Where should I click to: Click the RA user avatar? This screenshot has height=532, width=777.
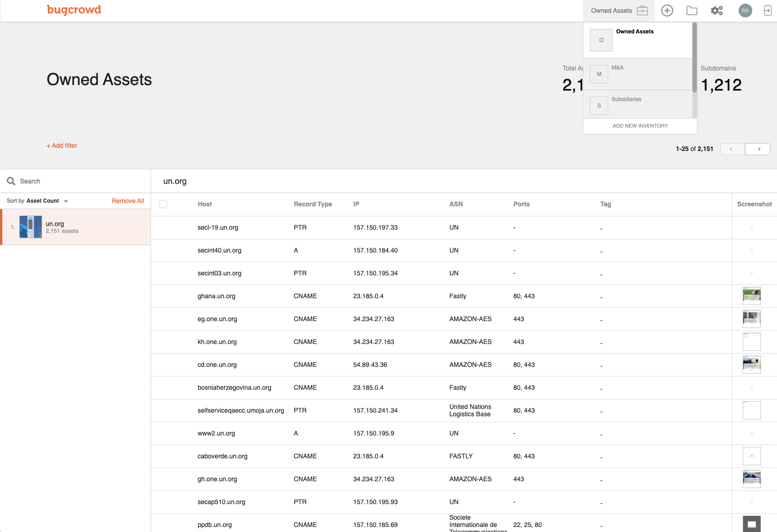point(745,11)
